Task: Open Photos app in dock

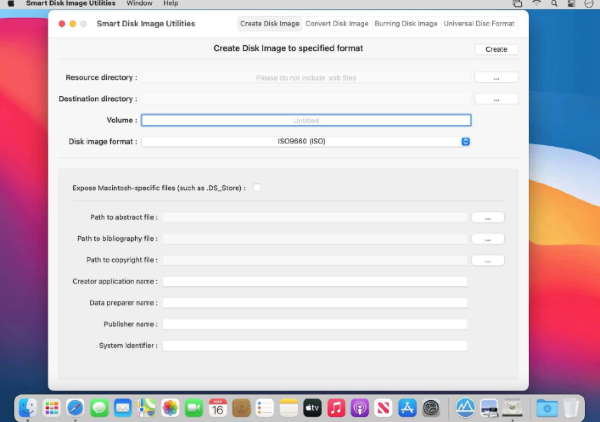Action: pos(170,408)
